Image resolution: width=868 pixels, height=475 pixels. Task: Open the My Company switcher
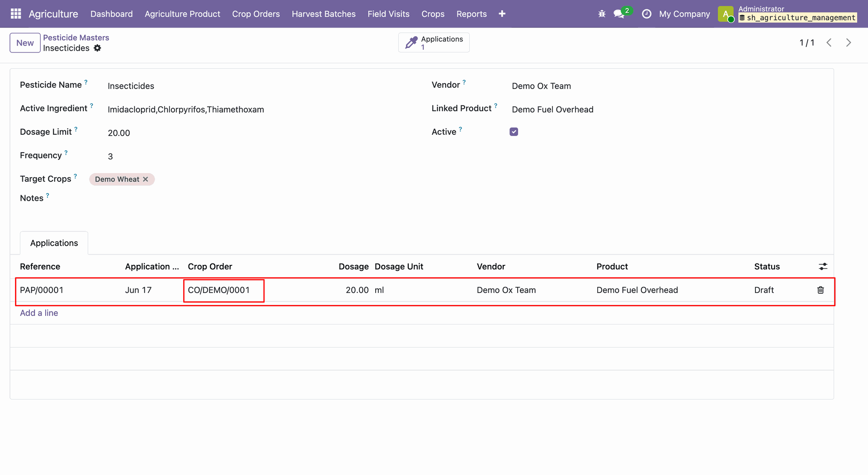pyautogui.click(x=684, y=14)
